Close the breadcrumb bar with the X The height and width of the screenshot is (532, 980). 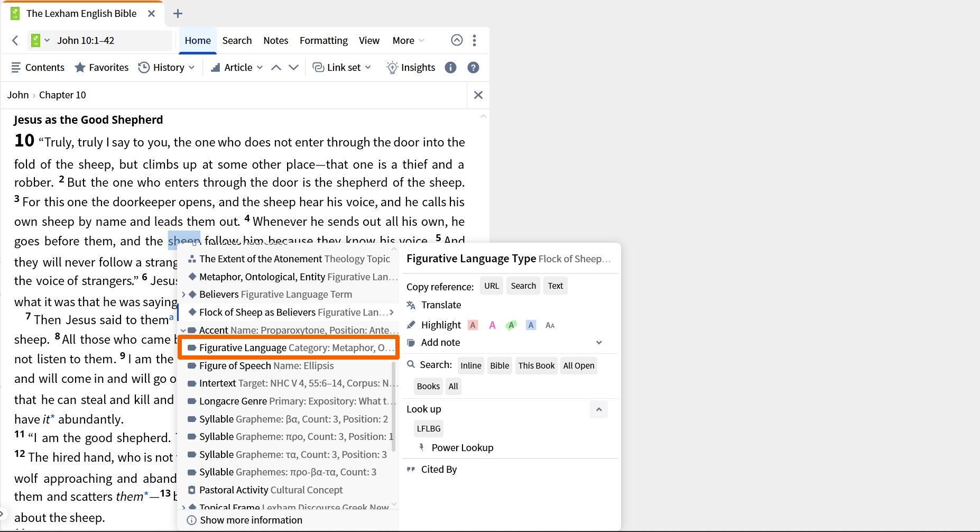point(478,95)
